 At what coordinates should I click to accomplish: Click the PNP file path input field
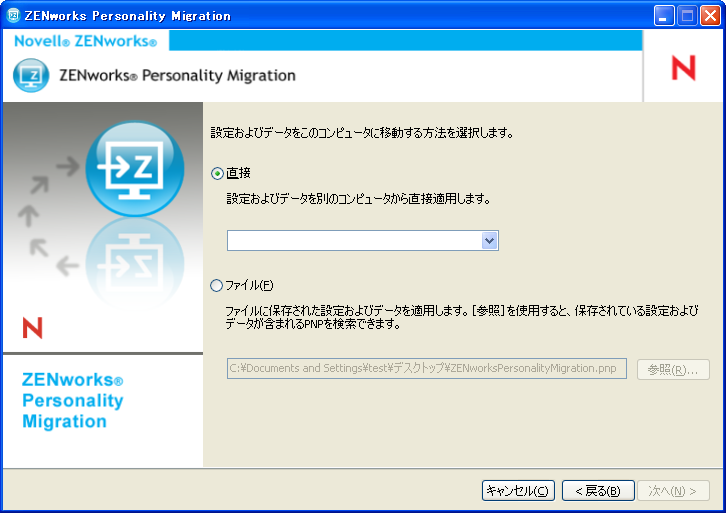(x=426, y=369)
